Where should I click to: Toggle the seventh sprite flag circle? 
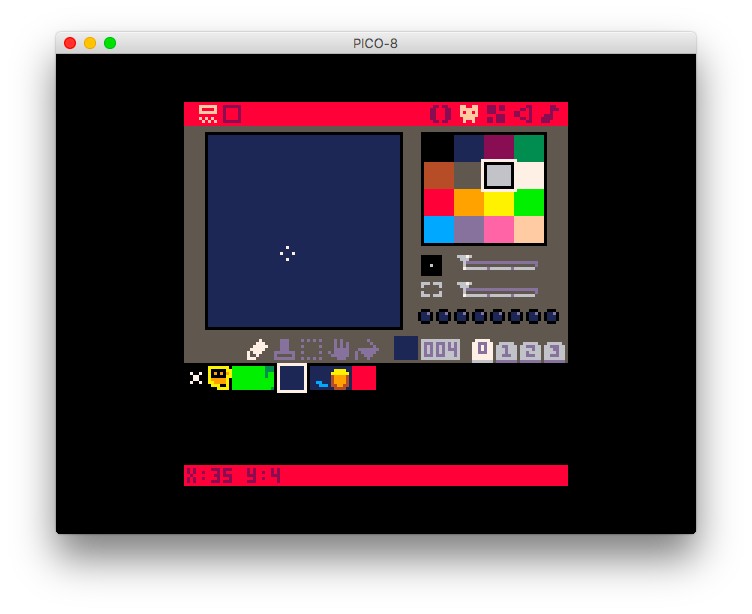(533, 317)
